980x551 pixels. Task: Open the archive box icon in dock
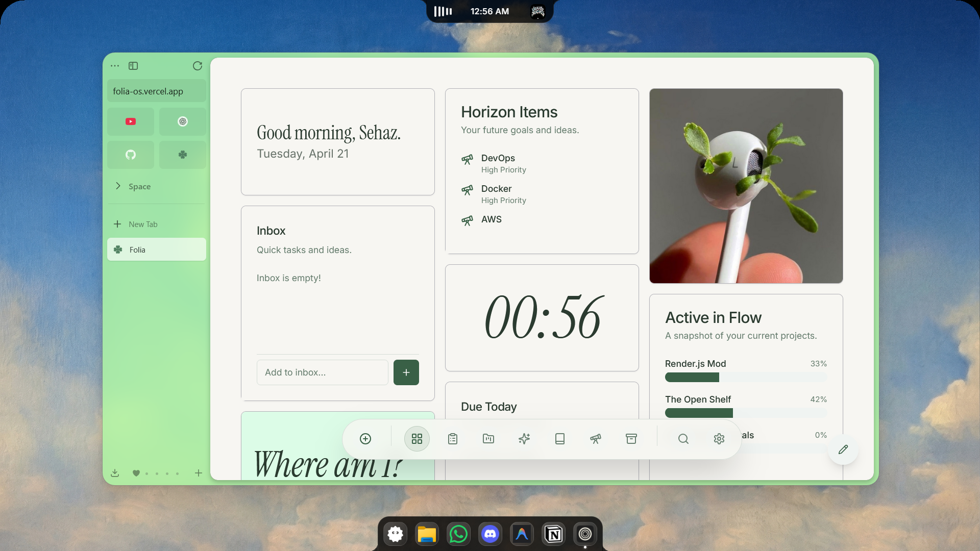coord(631,439)
